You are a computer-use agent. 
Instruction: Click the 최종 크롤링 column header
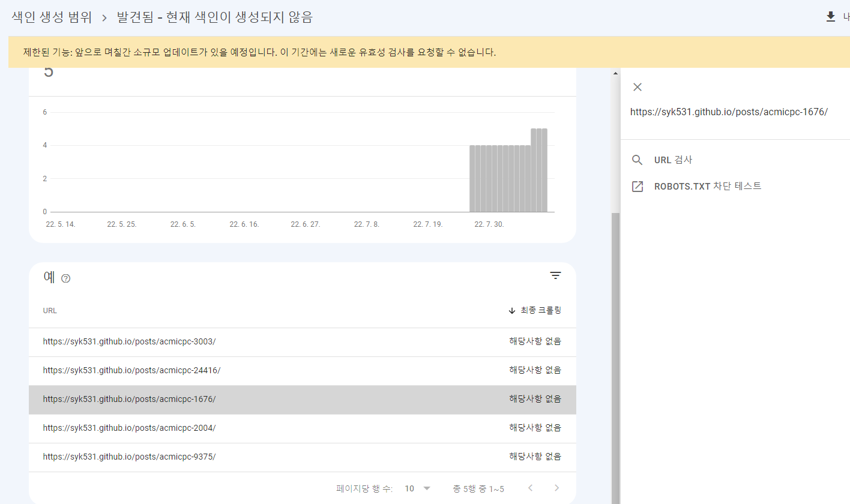click(540, 311)
